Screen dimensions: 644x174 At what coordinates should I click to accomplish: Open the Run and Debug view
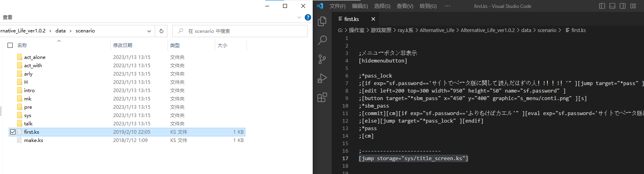point(322,78)
